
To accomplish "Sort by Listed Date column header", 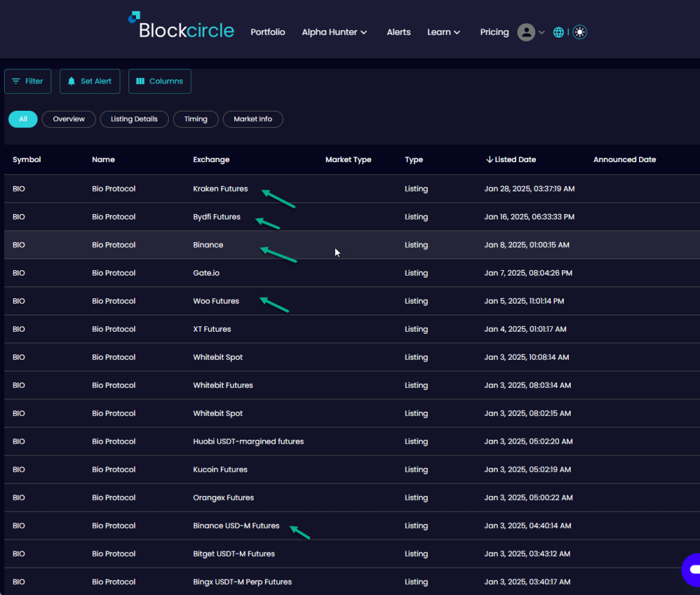I will [511, 159].
